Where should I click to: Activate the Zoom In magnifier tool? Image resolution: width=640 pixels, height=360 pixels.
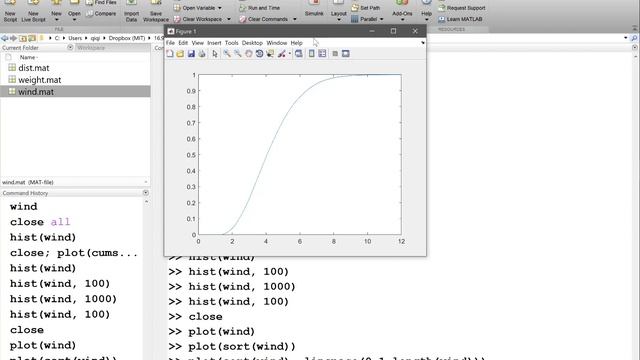[x=227, y=54]
